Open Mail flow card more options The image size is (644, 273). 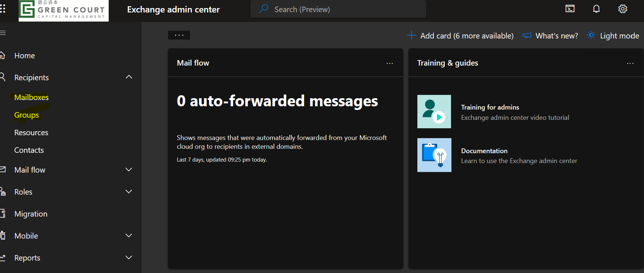tap(390, 63)
